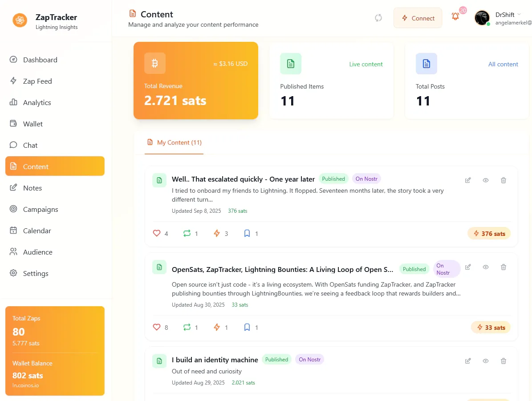Open 'Well.. That escalated quickly - One year later' title
This screenshot has height=401, width=532.
243,179
